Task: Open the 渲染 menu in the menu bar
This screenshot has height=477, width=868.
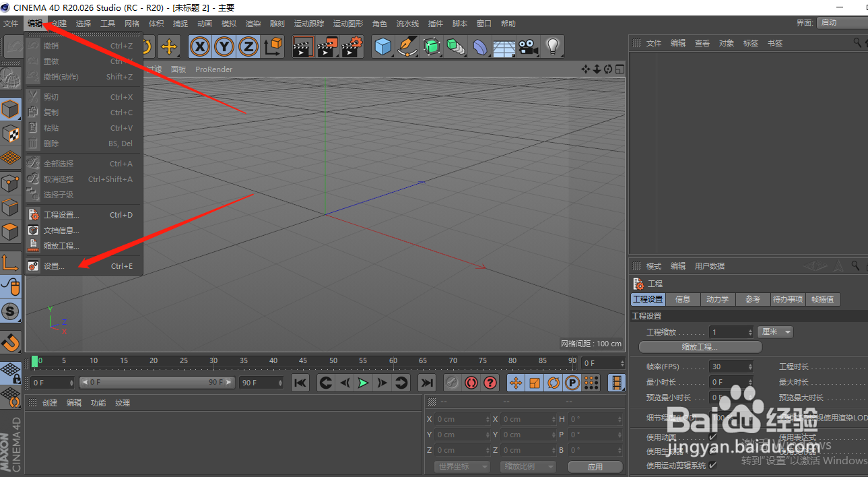Action: (x=253, y=24)
